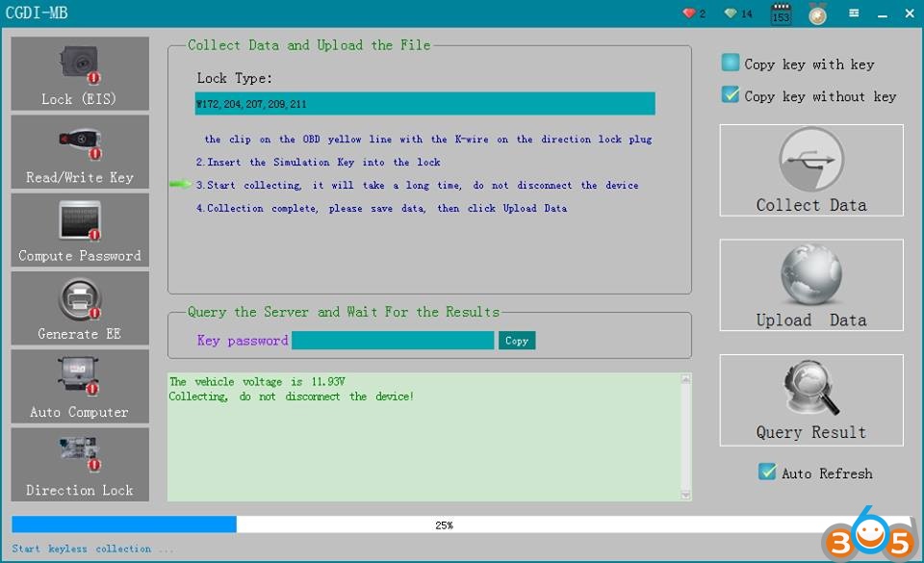Click the Key password field

[x=393, y=341]
